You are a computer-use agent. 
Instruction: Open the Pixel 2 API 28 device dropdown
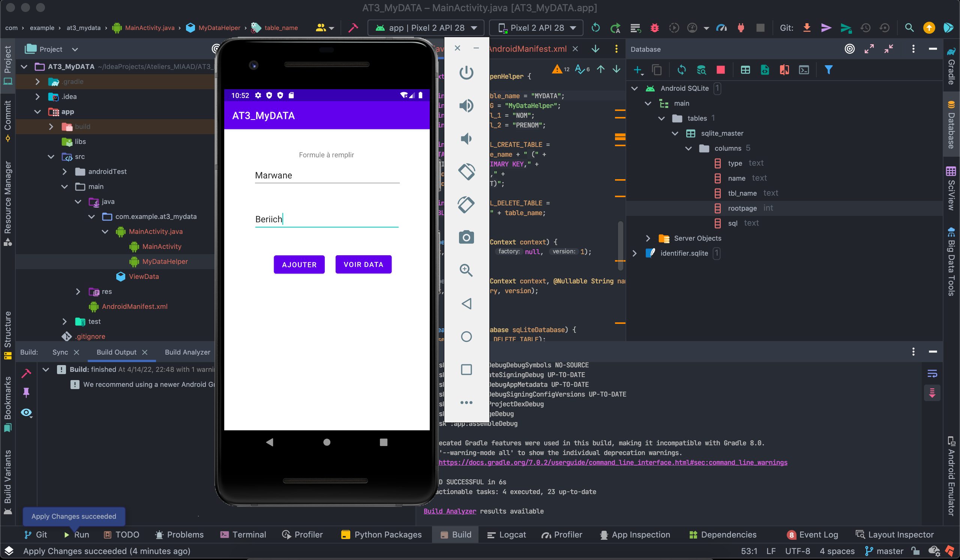click(x=537, y=28)
